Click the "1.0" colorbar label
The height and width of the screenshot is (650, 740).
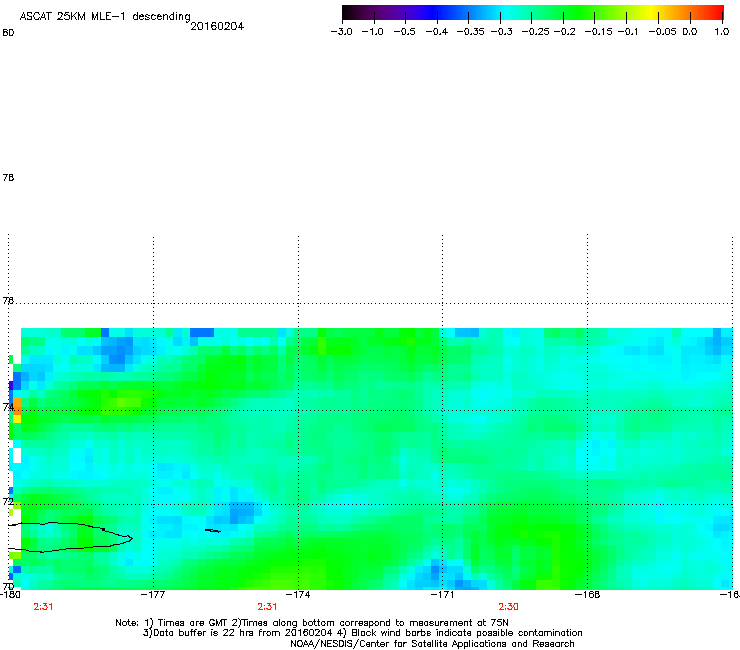tap(722, 32)
